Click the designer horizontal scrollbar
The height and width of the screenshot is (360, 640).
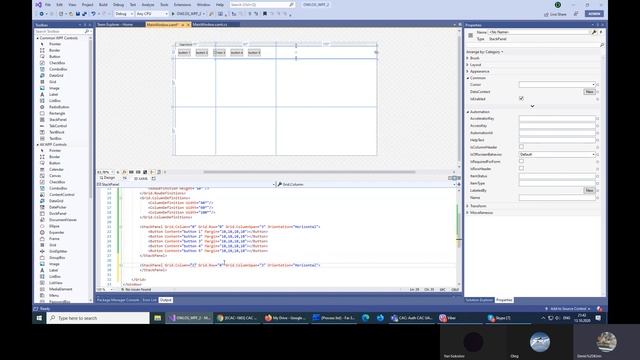pos(309,172)
